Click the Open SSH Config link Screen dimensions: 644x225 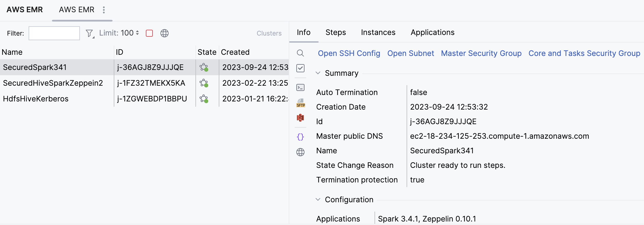[x=349, y=53]
